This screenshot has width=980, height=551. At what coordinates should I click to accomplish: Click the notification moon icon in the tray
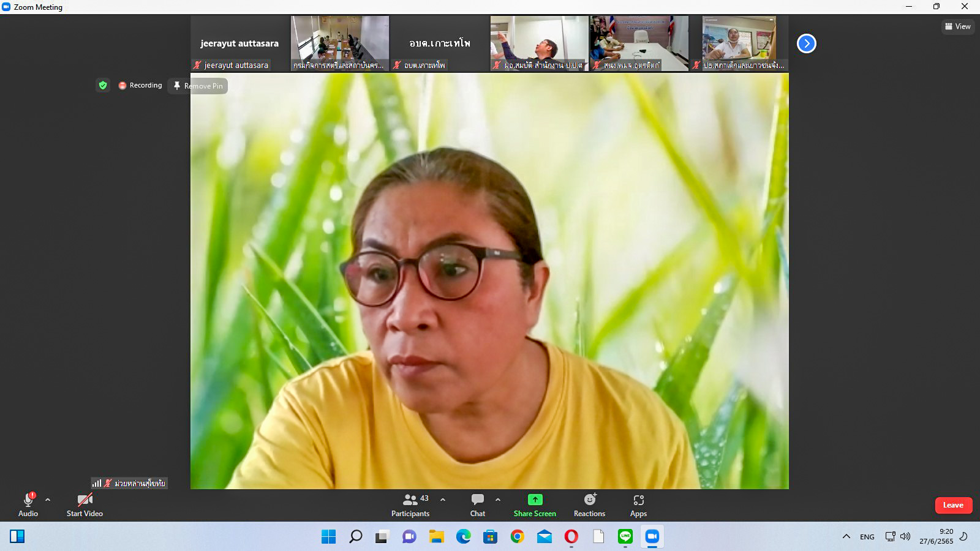pos(963,537)
